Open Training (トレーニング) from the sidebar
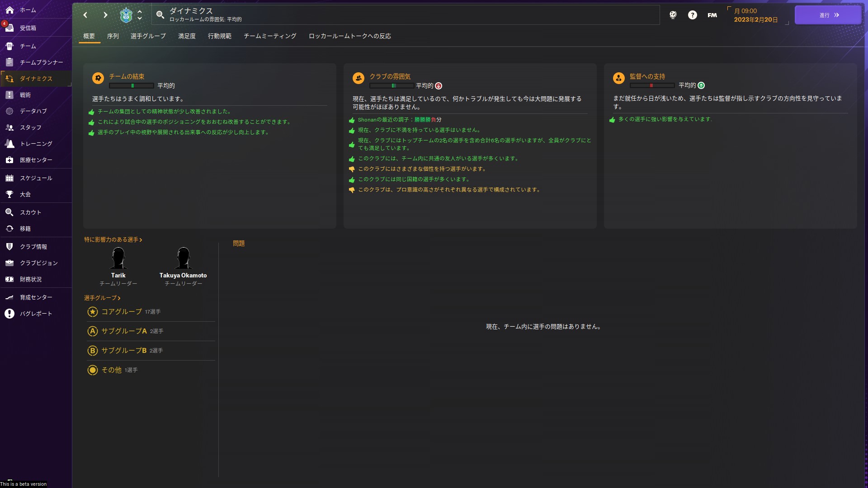This screenshot has width=868, height=488. (9, 144)
